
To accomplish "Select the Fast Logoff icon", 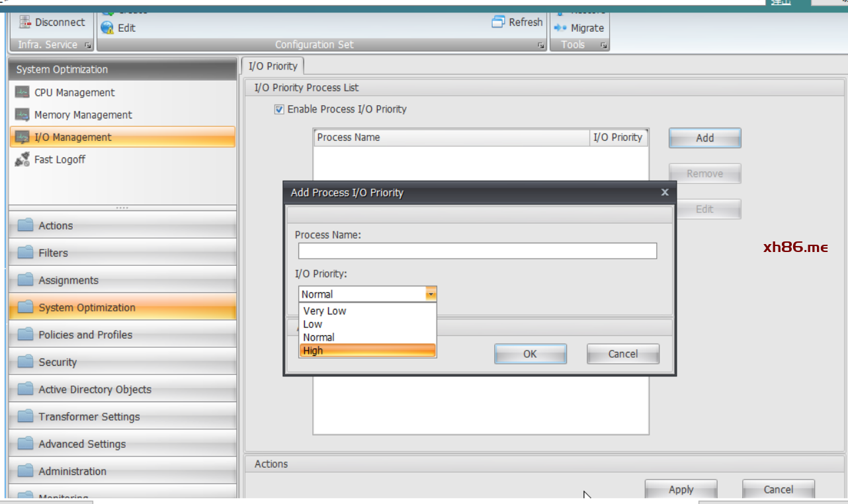I will click(x=22, y=159).
